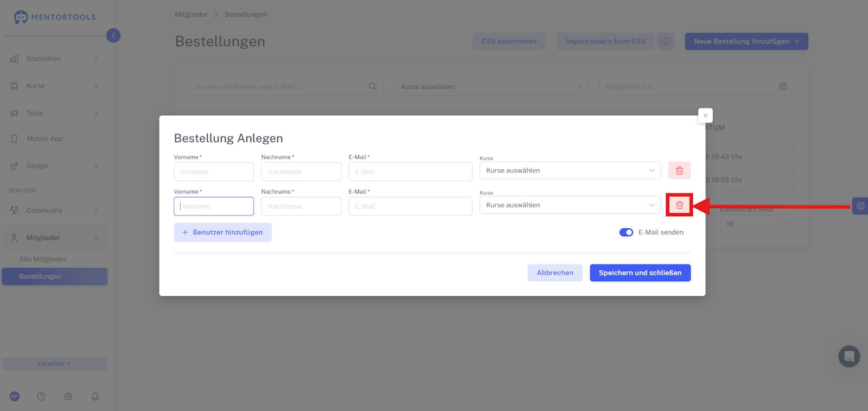Expand the Kurse sidebar chevron
868x411 pixels.
pos(96,86)
